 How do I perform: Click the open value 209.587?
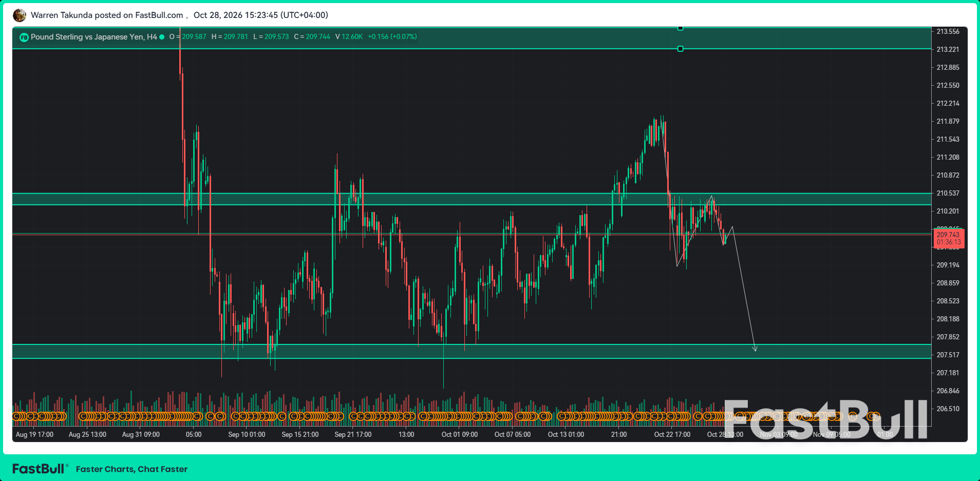194,36
